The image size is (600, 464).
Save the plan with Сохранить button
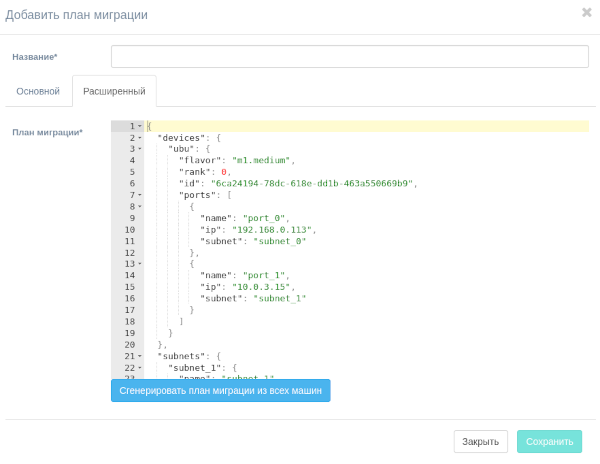tap(549, 441)
